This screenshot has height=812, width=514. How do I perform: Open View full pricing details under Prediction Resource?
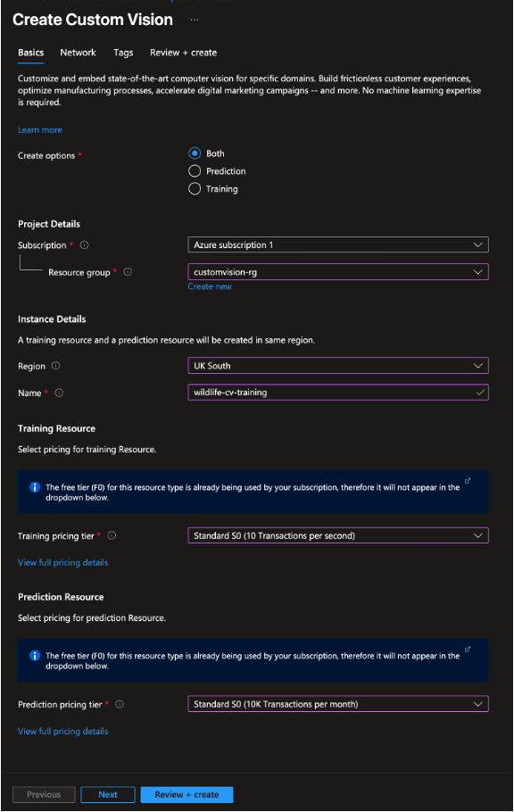(x=62, y=731)
